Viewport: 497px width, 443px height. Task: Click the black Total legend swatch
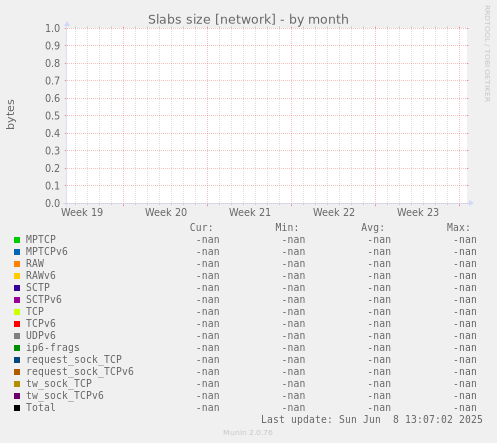click(x=17, y=408)
